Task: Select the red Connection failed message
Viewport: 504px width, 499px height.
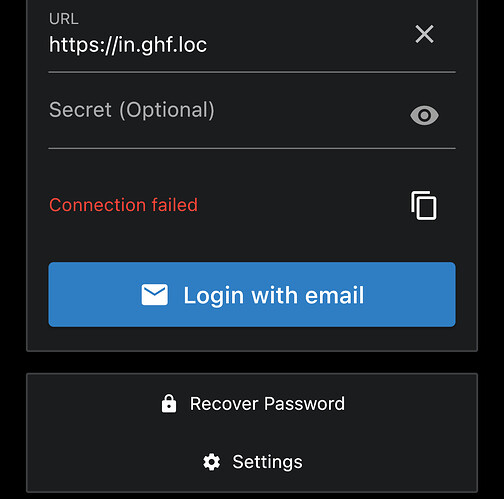Action: coord(123,205)
